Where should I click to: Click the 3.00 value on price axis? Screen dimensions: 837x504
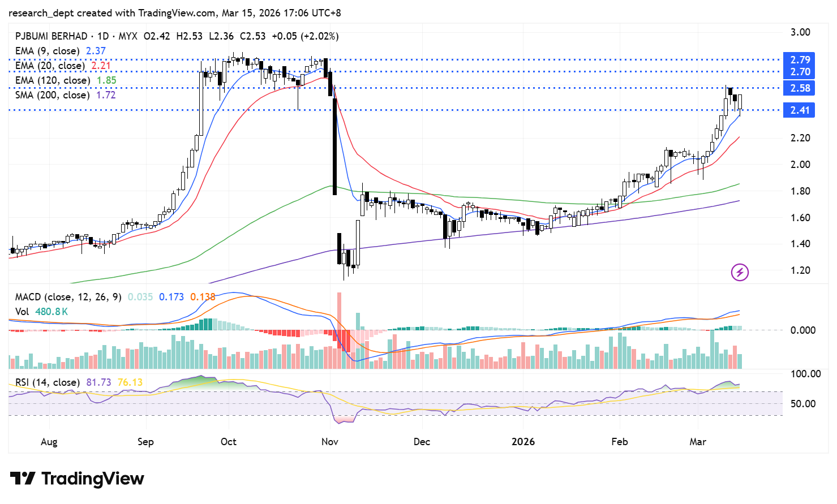pos(800,32)
